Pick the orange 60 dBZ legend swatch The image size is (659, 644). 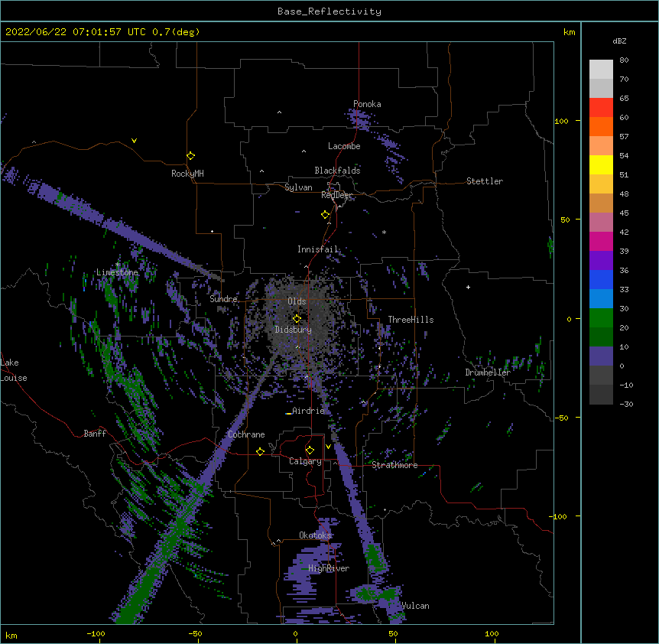tap(601, 126)
